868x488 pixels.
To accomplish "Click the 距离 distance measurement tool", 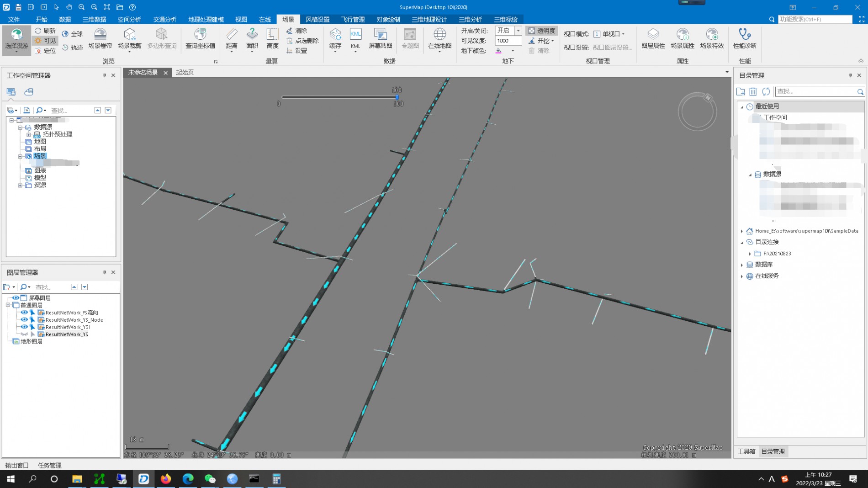I will [x=232, y=38].
